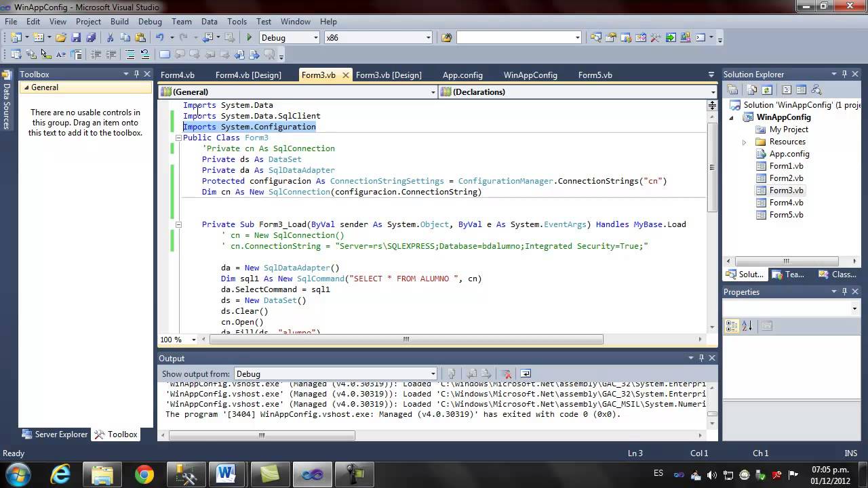Click the Find in Files icon
The height and width of the screenshot is (488, 868).
(x=446, y=37)
